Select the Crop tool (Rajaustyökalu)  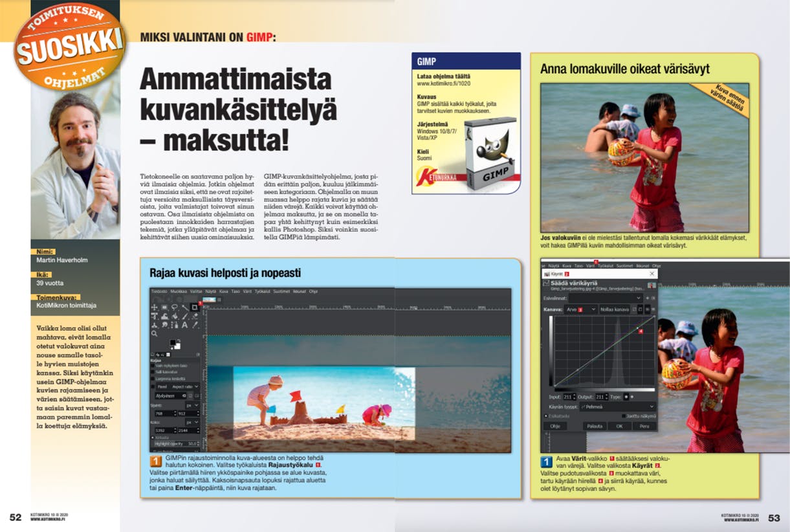point(195,307)
